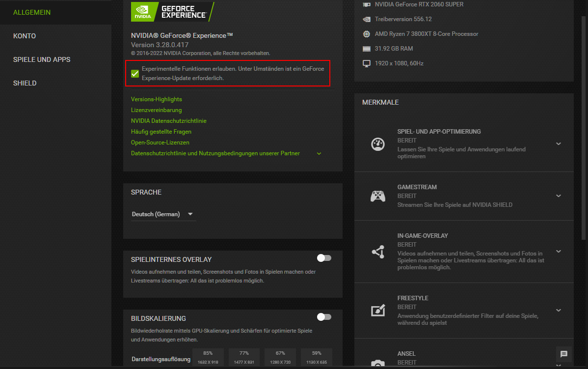Click the speedometer icon for Spiel- und App-Optimierung
588x369 pixels.
(377, 144)
